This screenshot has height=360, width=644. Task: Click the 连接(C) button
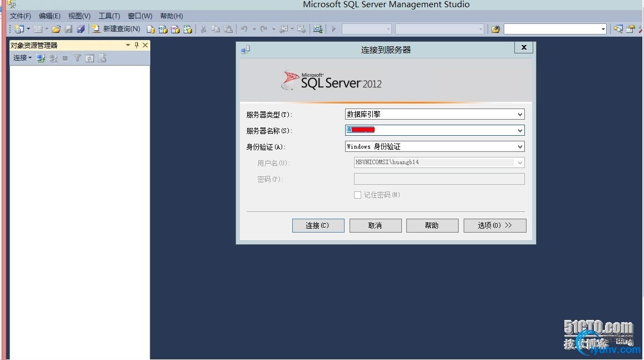[318, 225]
